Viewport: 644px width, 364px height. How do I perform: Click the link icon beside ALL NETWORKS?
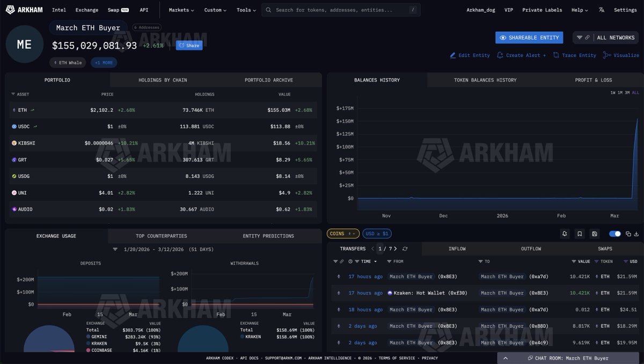pos(587,38)
